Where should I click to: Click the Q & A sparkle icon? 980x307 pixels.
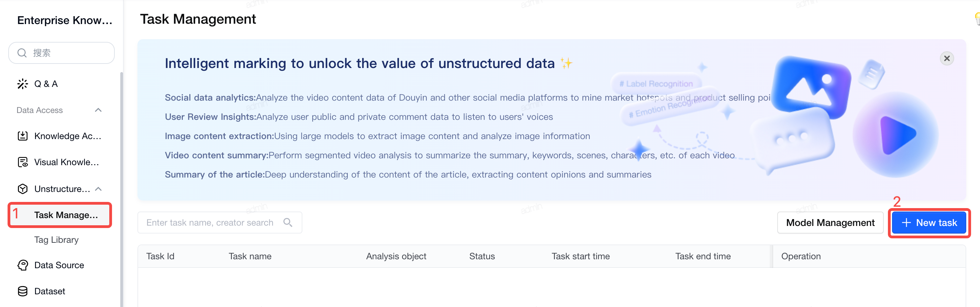pos(22,84)
